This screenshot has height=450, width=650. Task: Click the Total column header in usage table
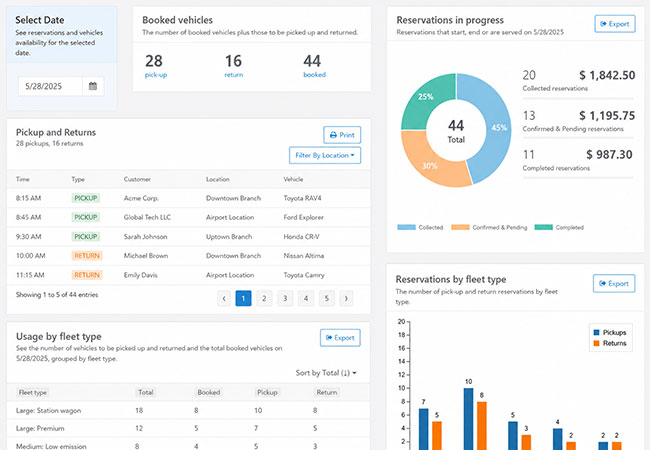click(x=146, y=392)
